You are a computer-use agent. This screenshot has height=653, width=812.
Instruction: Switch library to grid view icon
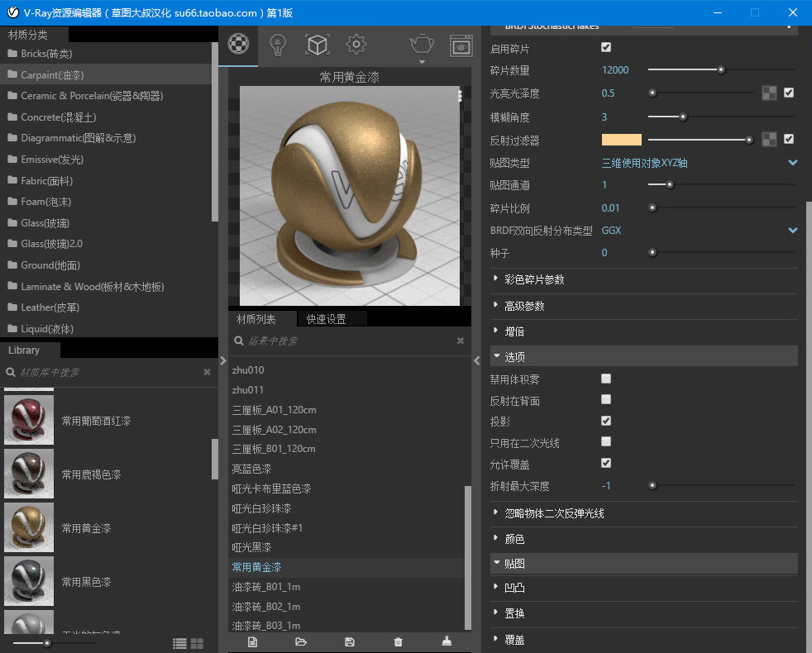pos(198,643)
